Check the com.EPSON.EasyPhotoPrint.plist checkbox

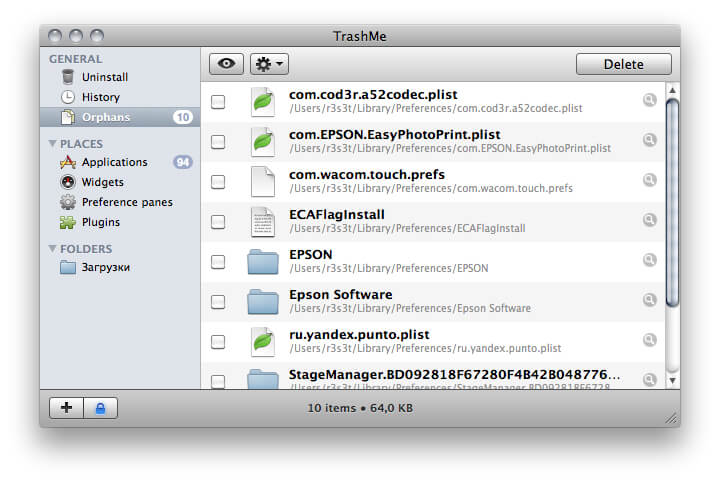[x=218, y=142]
